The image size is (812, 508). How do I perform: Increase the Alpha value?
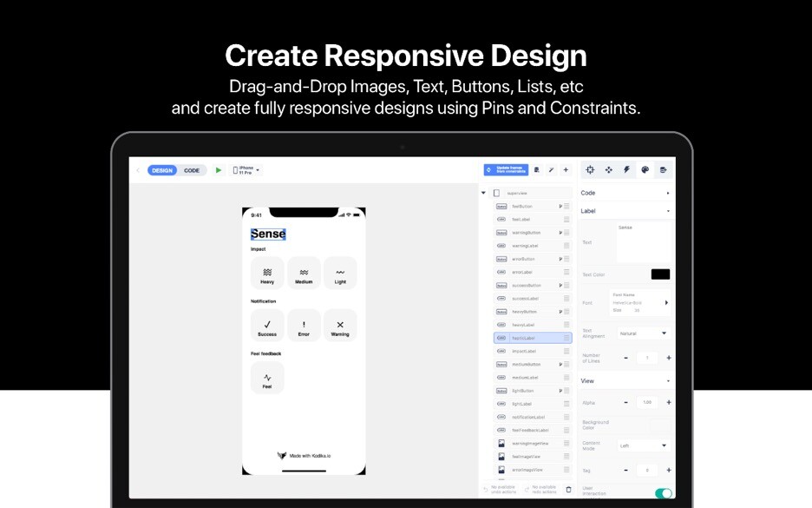[669, 402]
